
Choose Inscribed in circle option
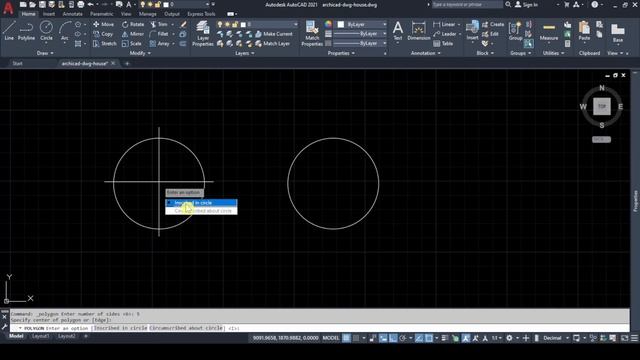(x=201, y=202)
